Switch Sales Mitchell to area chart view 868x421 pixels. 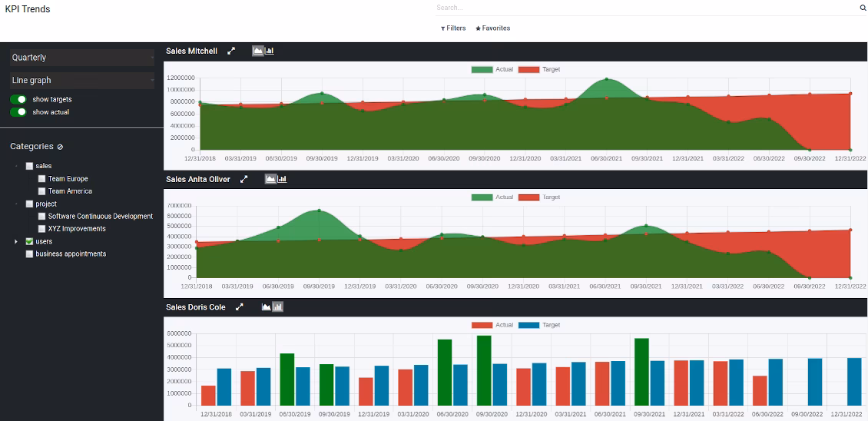click(x=258, y=51)
